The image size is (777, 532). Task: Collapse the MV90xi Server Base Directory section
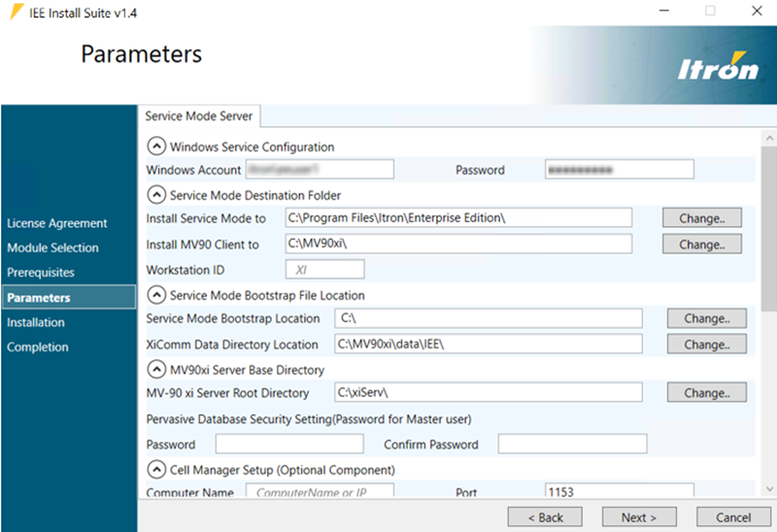(156, 370)
